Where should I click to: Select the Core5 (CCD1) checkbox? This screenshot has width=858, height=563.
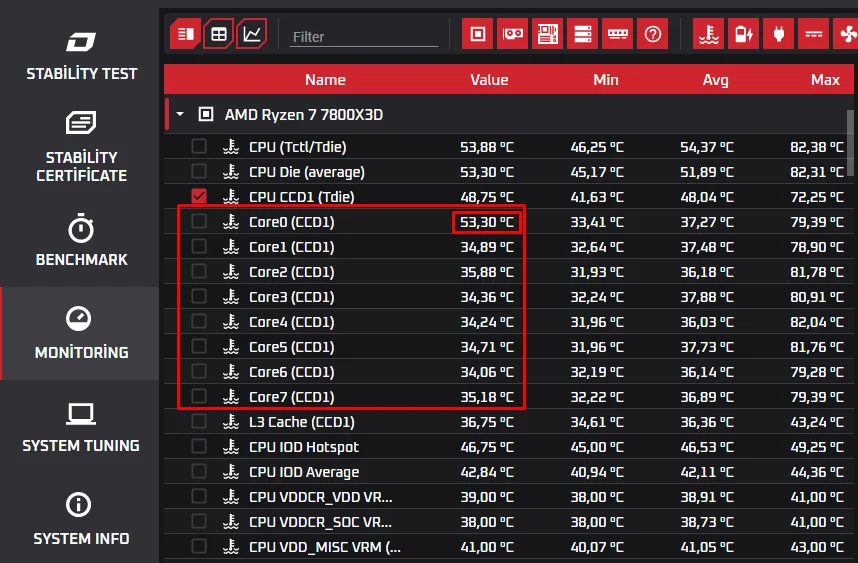[199, 346]
